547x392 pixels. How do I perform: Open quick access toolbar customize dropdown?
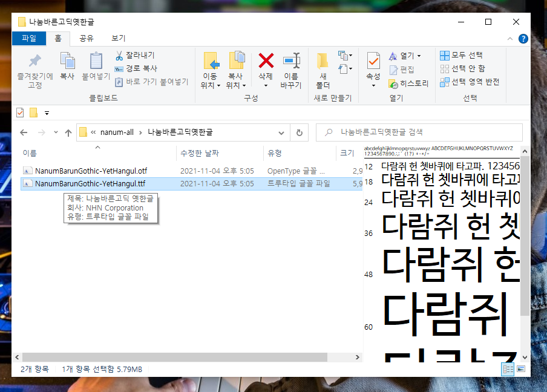tap(47, 113)
